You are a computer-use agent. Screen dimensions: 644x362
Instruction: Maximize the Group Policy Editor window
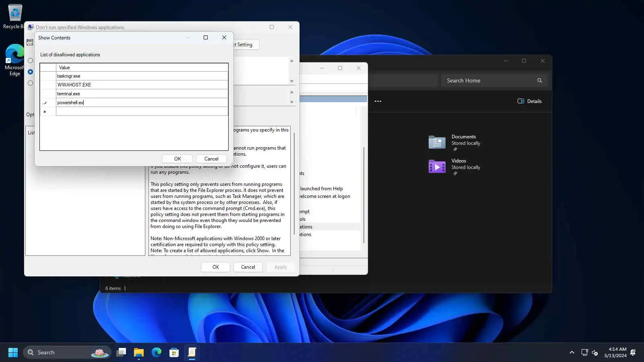coord(340,68)
